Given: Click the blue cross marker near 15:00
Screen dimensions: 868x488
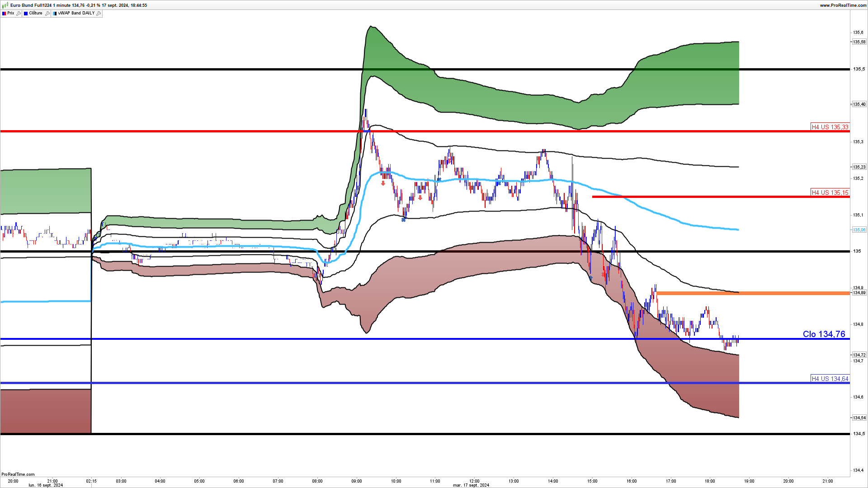Looking at the screenshot, I should coord(591,278).
